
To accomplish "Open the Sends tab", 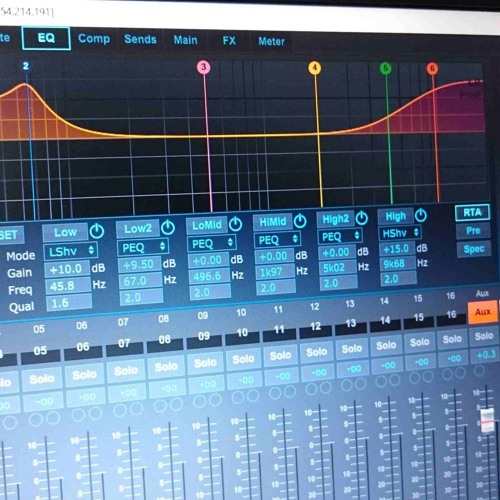I will [140, 39].
